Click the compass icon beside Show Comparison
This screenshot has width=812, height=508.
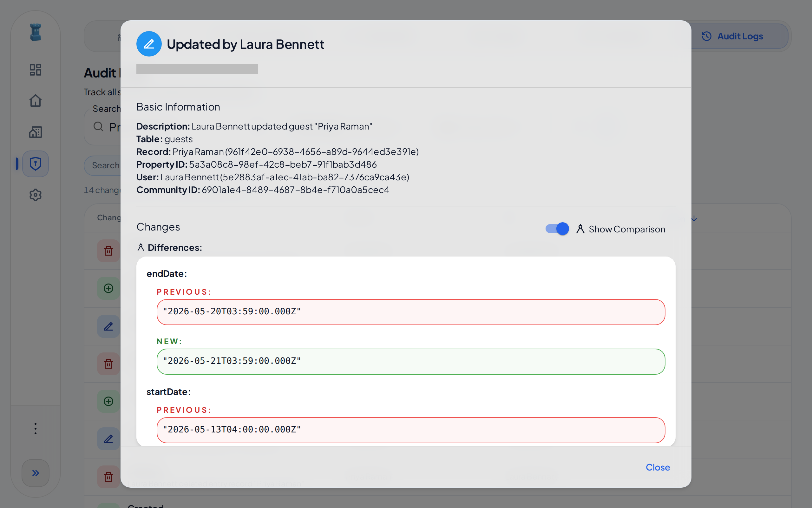(580, 229)
